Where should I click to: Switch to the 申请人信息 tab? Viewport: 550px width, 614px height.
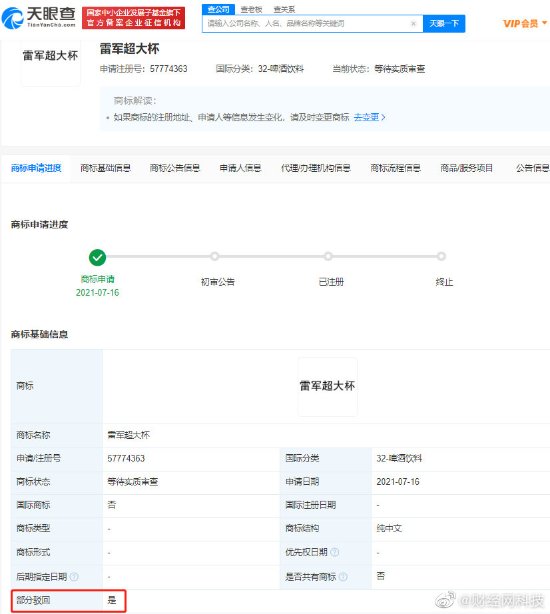(x=240, y=168)
